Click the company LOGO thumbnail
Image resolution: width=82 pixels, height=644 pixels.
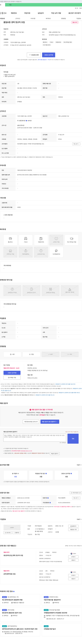(12, 528)
